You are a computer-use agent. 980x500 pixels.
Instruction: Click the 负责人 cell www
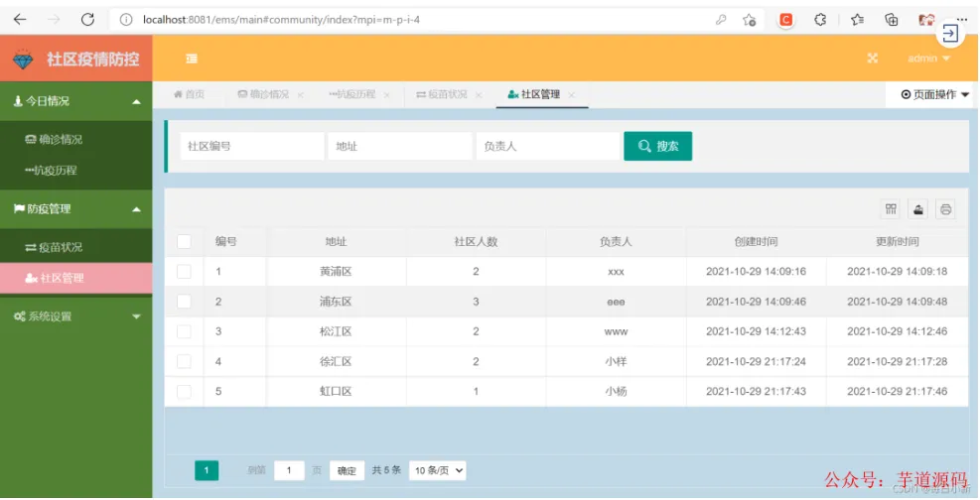point(616,331)
